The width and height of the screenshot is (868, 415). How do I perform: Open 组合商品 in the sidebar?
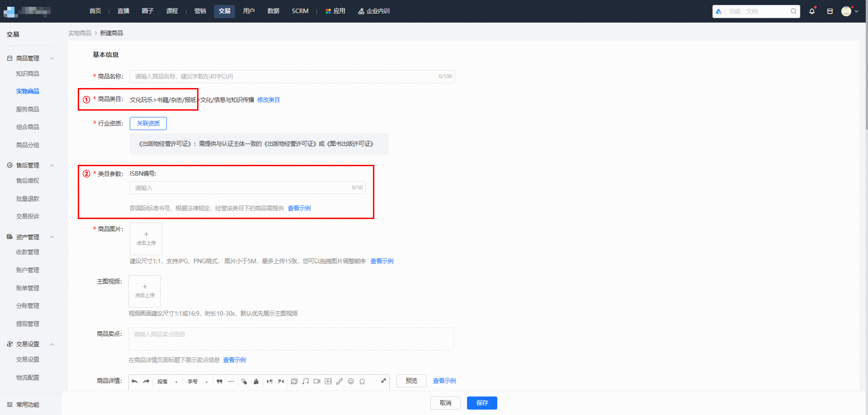28,127
